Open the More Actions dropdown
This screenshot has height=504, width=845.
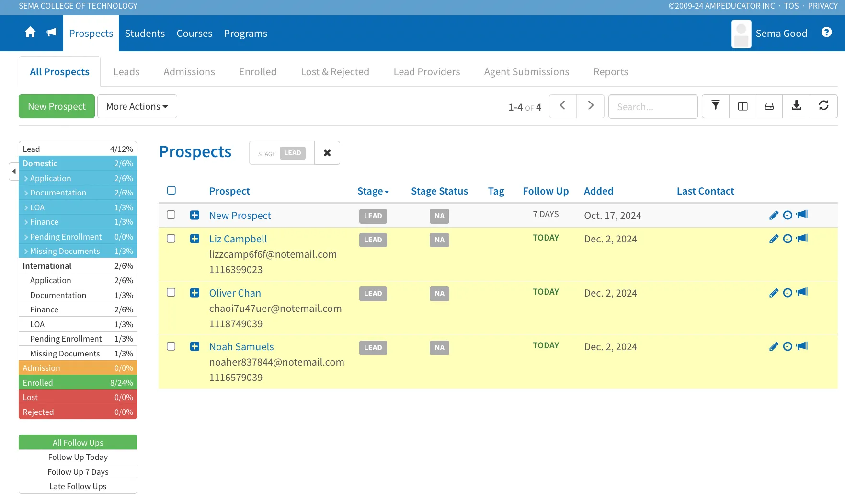pyautogui.click(x=137, y=106)
